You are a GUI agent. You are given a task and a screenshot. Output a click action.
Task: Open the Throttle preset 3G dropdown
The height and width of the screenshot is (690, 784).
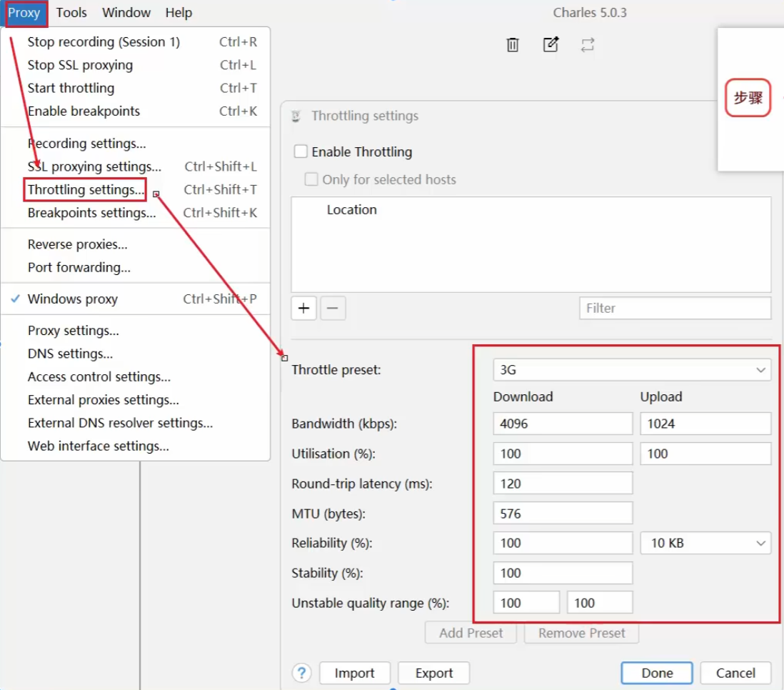(x=632, y=370)
